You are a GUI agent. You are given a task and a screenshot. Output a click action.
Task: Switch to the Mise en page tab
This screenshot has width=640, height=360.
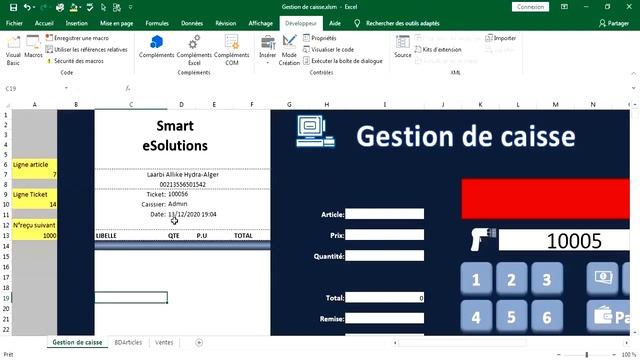(x=117, y=23)
